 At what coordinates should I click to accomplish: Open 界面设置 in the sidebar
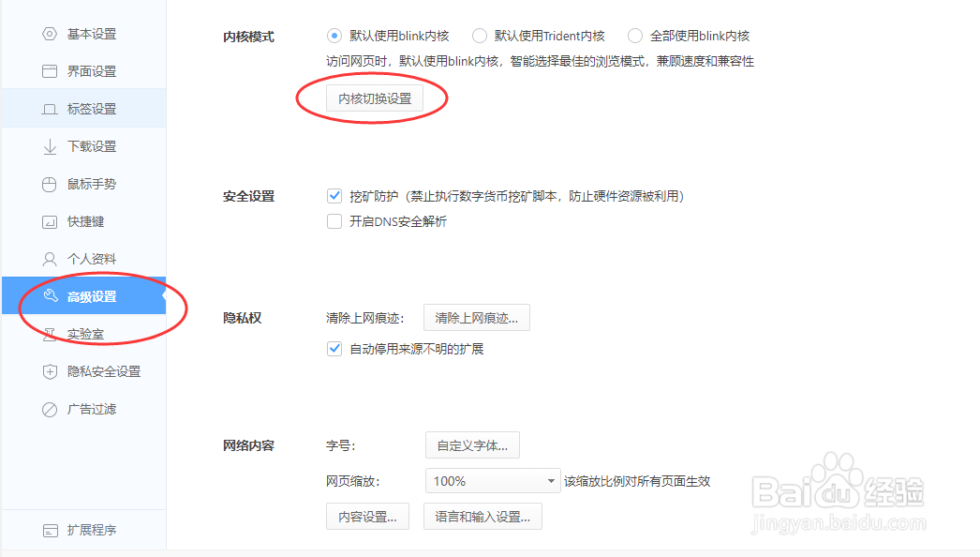tap(83, 71)
